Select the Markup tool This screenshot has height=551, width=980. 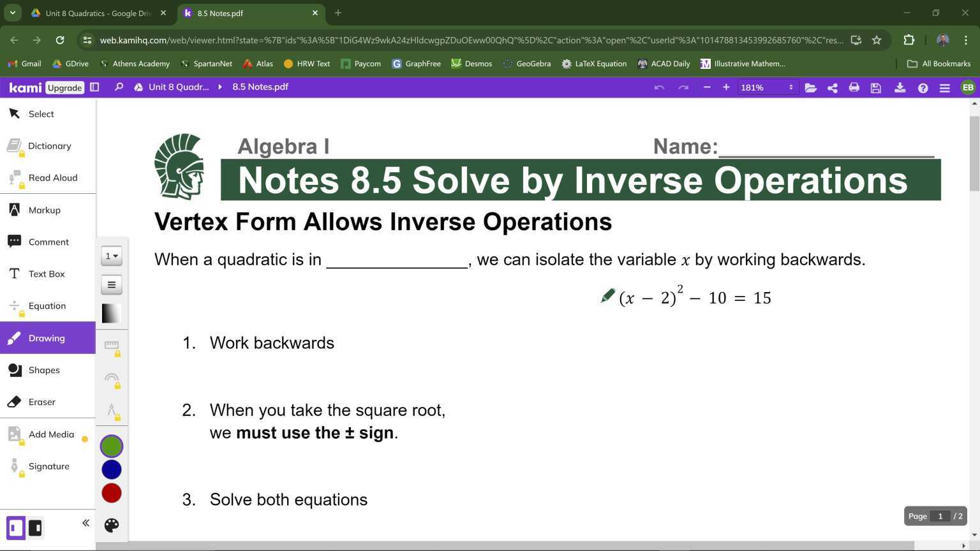click(x=44, y=210)
